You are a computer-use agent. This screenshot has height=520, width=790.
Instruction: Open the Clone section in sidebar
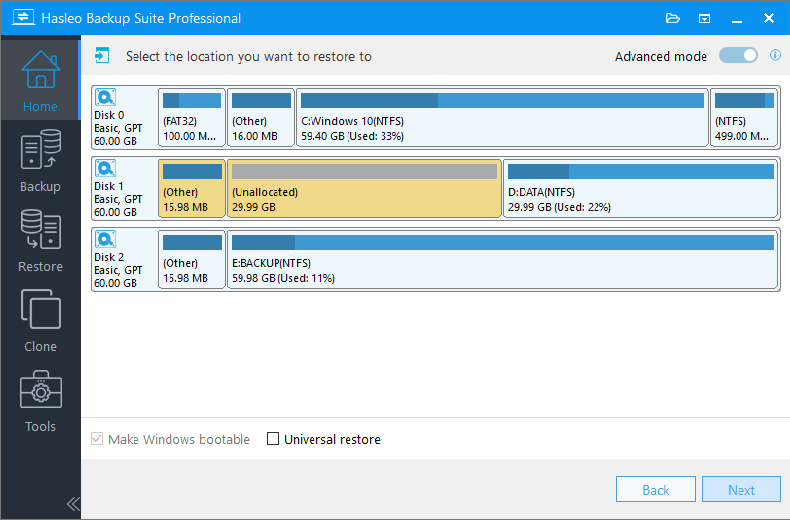[x=40, y=321]
